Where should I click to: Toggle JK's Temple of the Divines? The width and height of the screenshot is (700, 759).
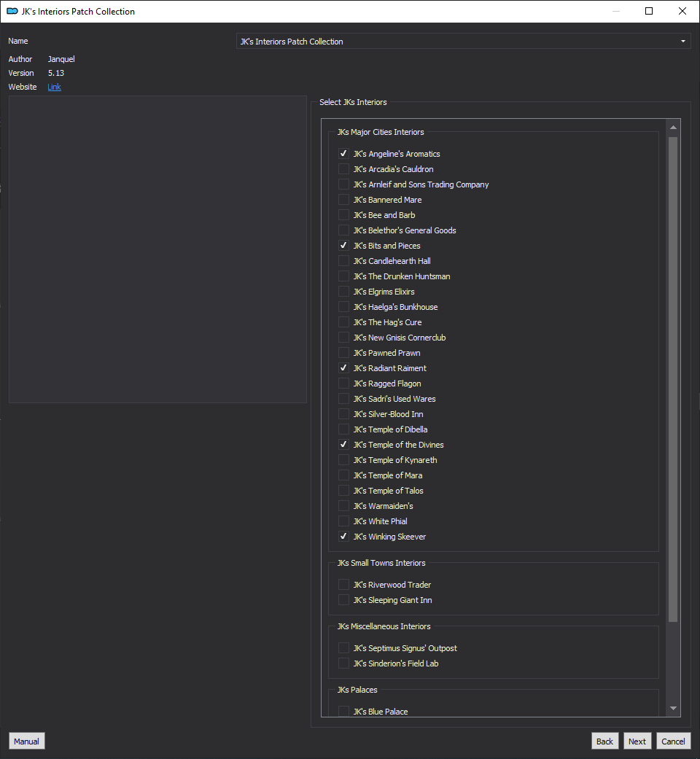[x=343, y=444]
